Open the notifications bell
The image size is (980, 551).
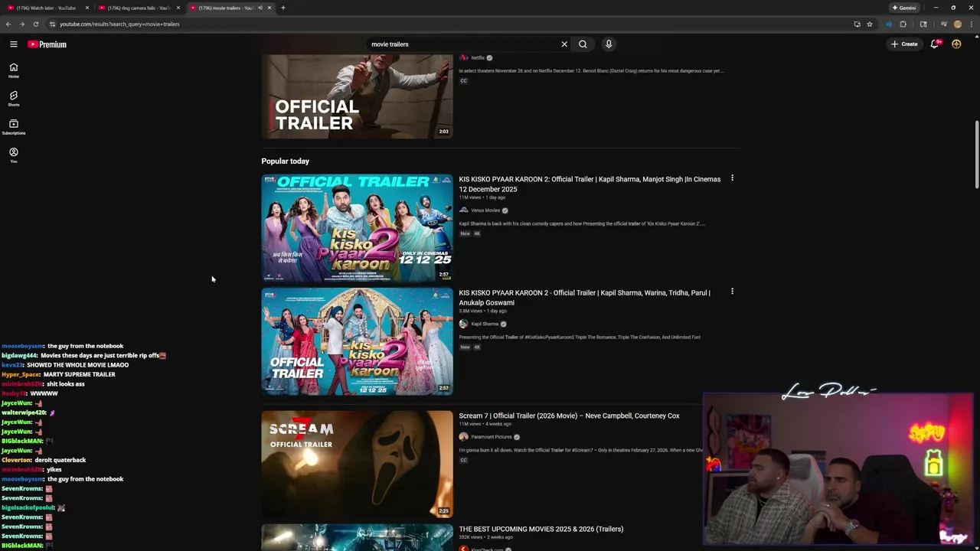[934, 44]
